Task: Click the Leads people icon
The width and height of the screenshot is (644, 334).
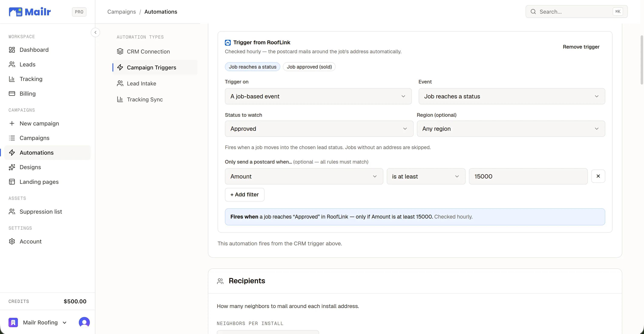Action: pos(12,64)
